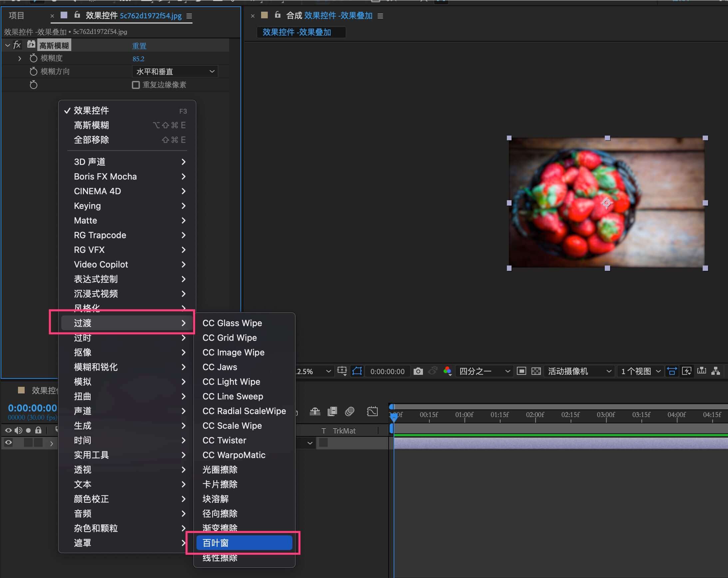728x578 pixels.
Task: Toggle the transparency grid icon
Action: [536, 371]
